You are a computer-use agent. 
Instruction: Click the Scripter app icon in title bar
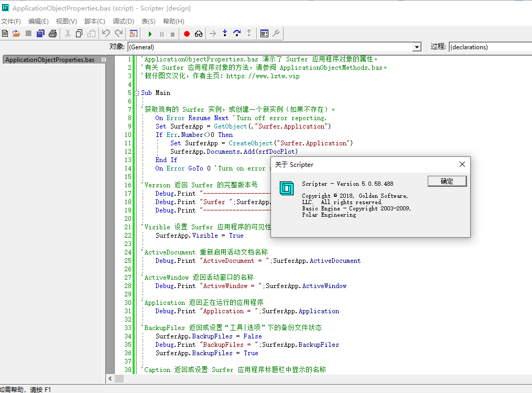[x=5, y=7]
